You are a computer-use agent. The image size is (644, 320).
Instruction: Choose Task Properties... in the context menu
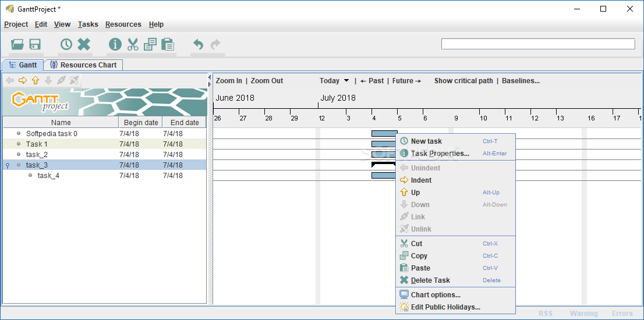[x=455, y=154]
